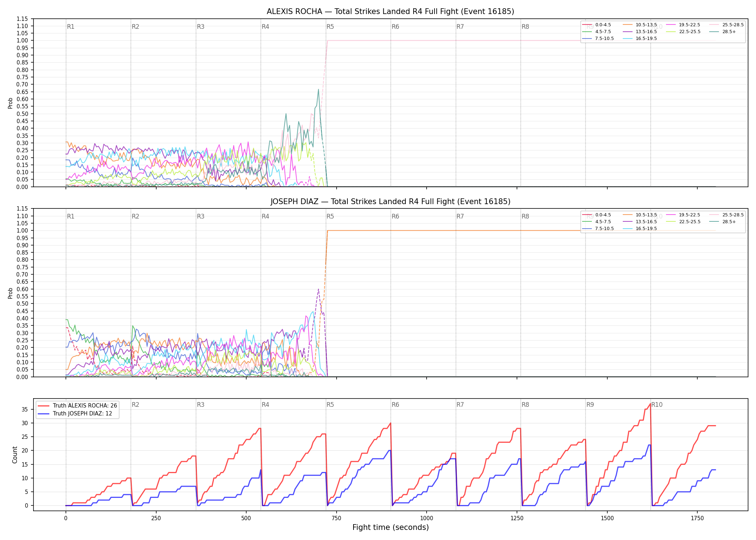Select the R1 round marker in Rocha chart
The width and height of the screenshot is (756, 540).
pos(71,27)
